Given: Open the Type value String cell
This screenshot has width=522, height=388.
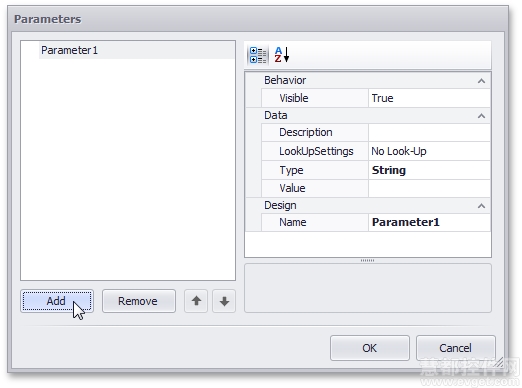Looking at the screenshot, I should click(x=429, y=170).
